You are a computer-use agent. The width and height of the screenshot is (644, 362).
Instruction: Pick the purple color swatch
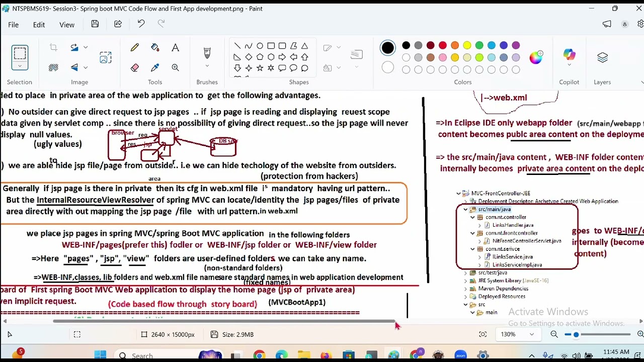tap(516, 45)
